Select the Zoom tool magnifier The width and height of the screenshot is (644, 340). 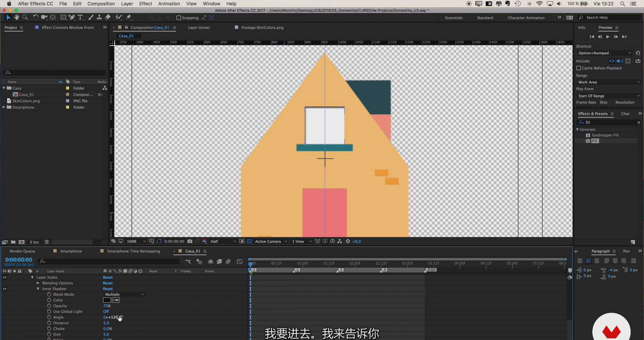tap(25, 17)
